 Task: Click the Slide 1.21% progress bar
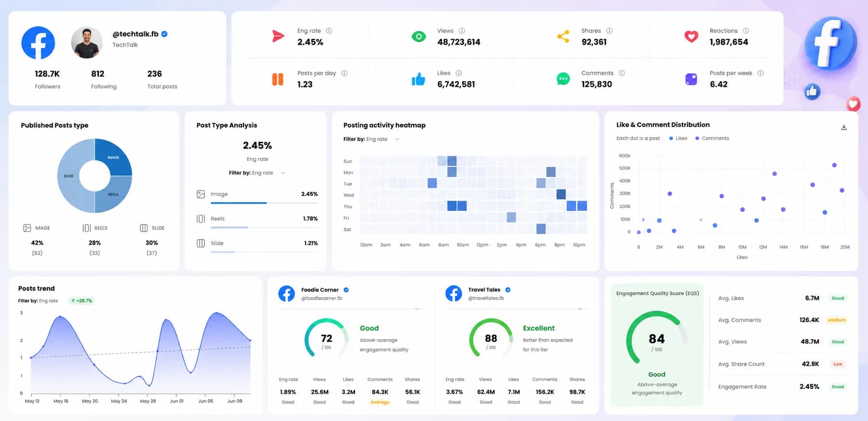click(264, 252)
